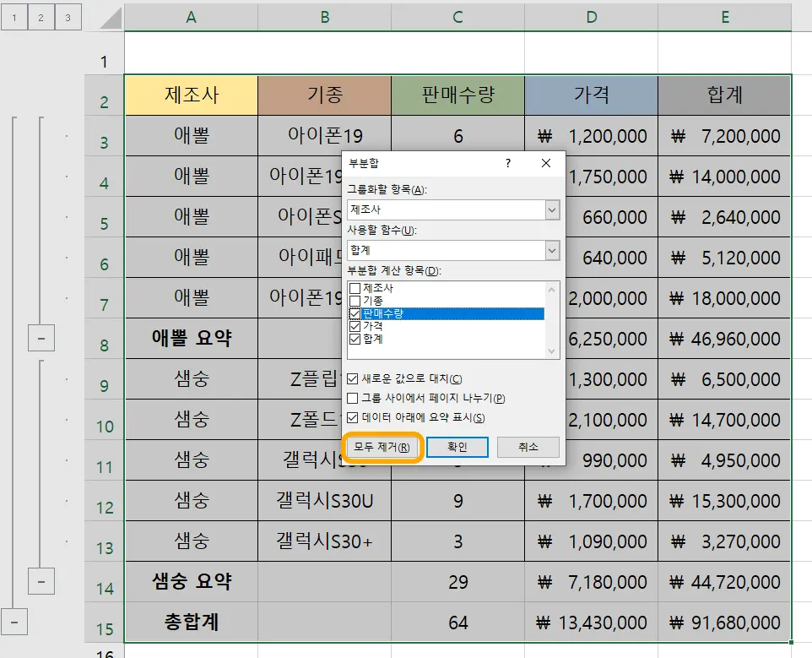Click the green 판매수량 header cell

(457, 95)
